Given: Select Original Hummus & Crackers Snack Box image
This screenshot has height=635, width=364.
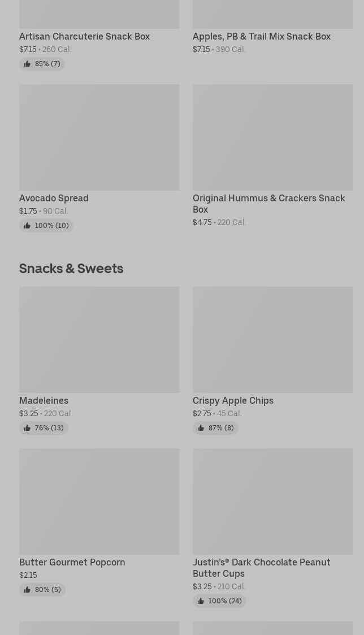Looking at the screenshot, I should coord(272,137).
